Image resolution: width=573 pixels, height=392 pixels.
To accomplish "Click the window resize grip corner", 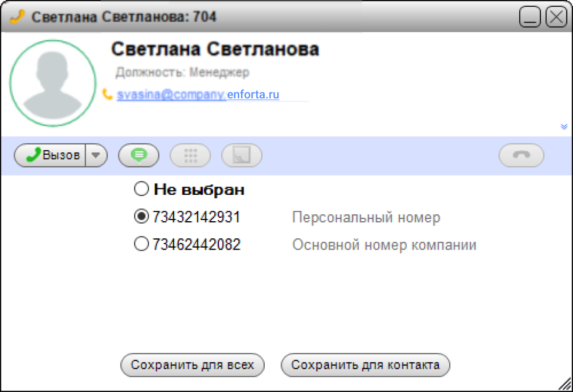I will click(x=565, y=384).
